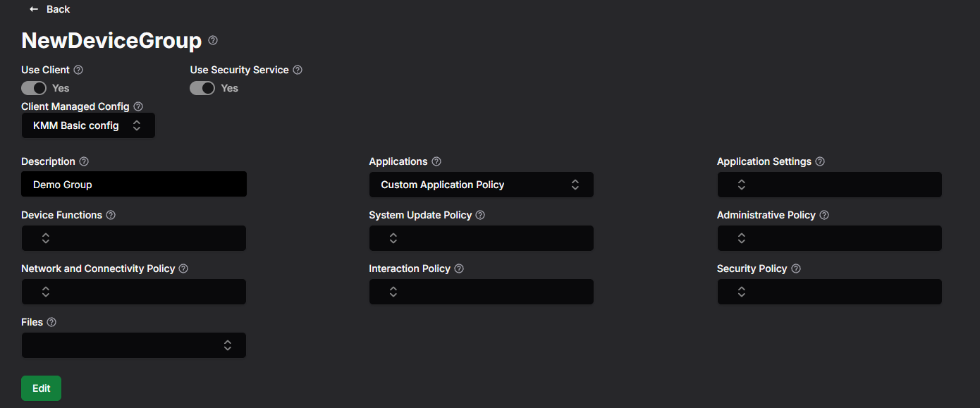This screenshot has height=408, width=980.
Task: Click the help icon beside Device Functions
Action: [x=111, y=215]
